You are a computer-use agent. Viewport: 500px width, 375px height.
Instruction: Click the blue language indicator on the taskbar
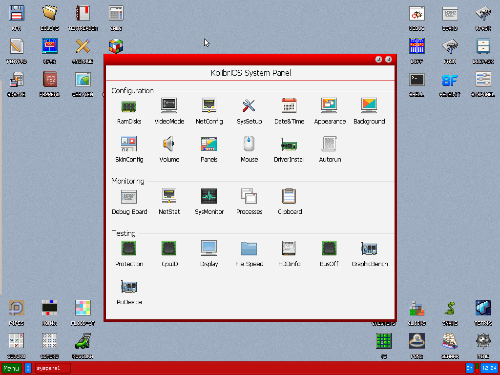click(x=469, y=368)
